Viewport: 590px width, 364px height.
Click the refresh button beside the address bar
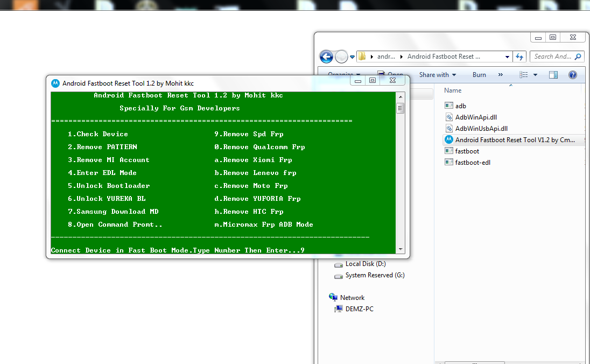point(519,57)
